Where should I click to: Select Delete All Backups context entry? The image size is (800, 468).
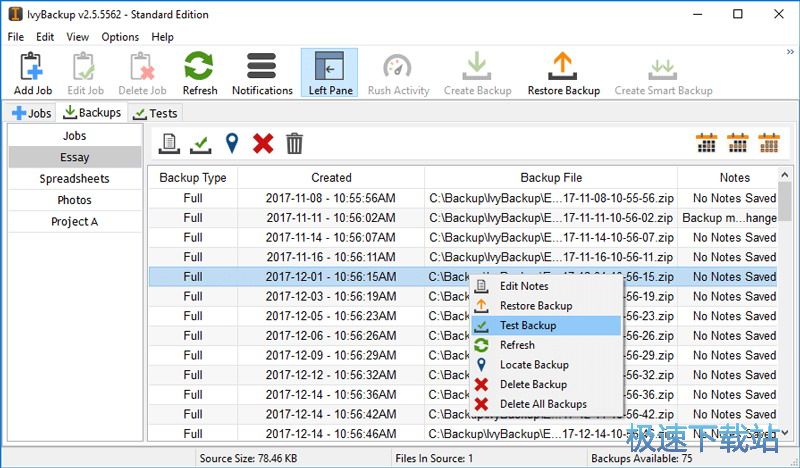pos(543,404)
